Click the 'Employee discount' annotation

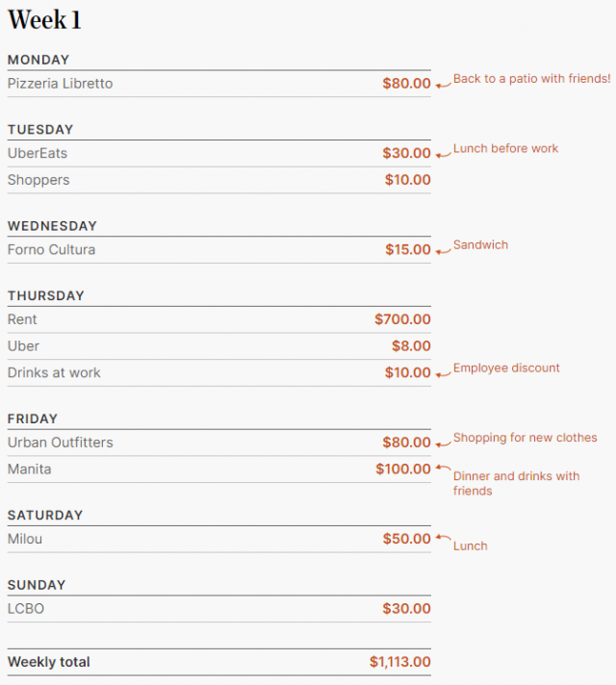tap(506, 368)
